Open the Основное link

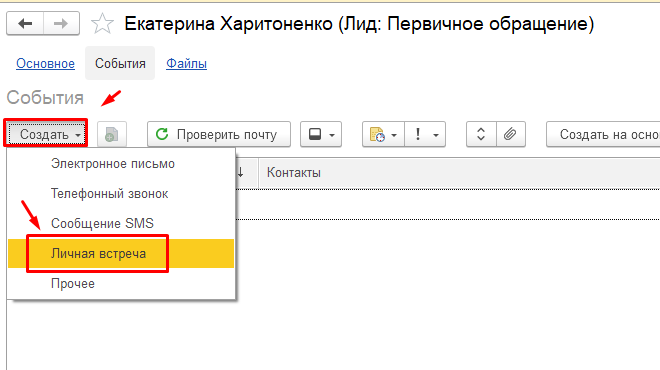[x=45, y=64]
